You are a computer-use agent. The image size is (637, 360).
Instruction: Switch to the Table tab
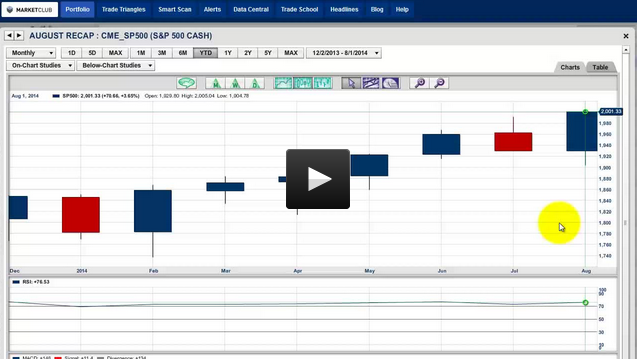click(600, 67)
